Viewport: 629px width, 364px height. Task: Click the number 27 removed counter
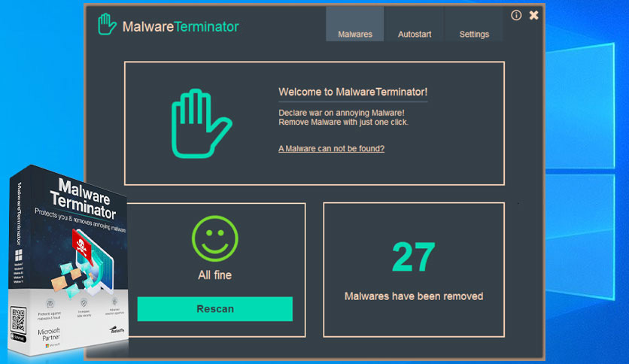414,256
